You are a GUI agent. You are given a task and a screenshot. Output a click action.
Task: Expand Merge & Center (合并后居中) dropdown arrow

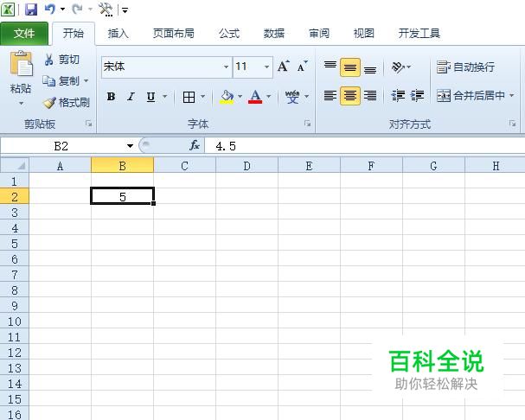(512, 96)
